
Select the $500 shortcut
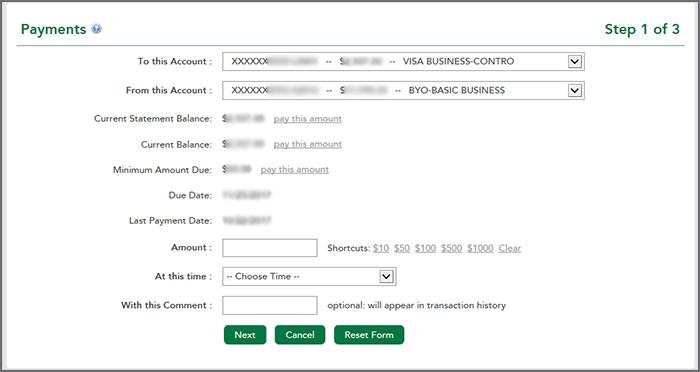click(x=451, y=248)
